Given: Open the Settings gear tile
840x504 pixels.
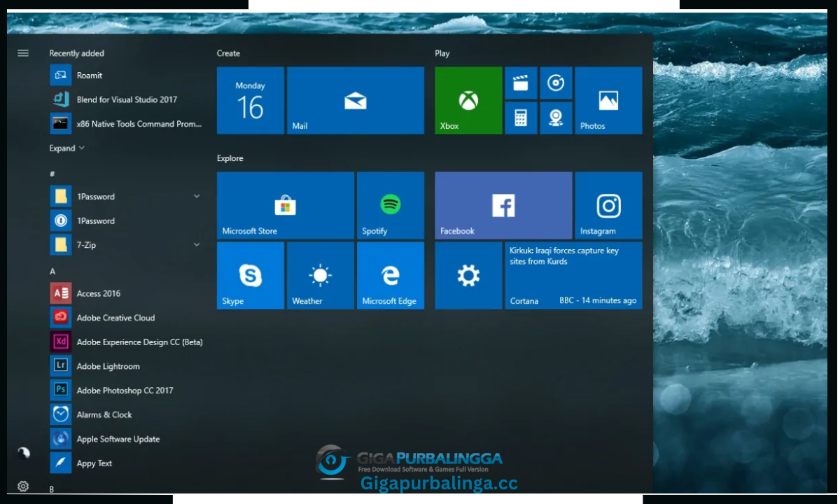Looking at the screenshot, I should [x=468, y=275].
